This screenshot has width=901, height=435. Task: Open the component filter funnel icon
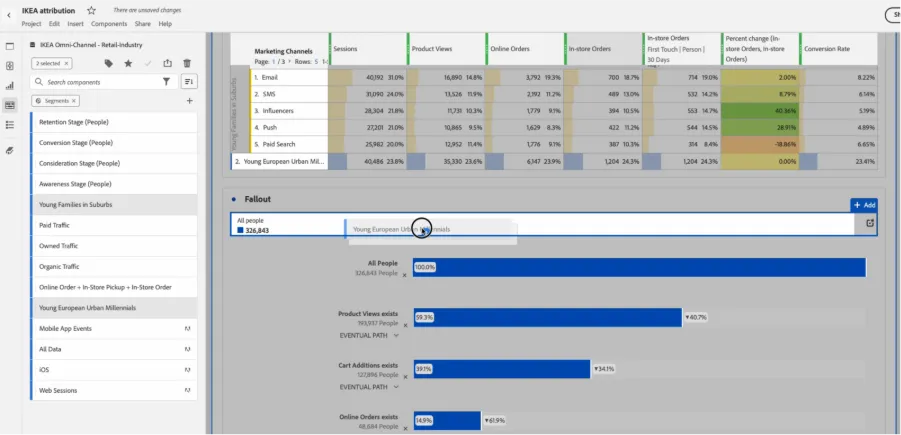[166, 82]
